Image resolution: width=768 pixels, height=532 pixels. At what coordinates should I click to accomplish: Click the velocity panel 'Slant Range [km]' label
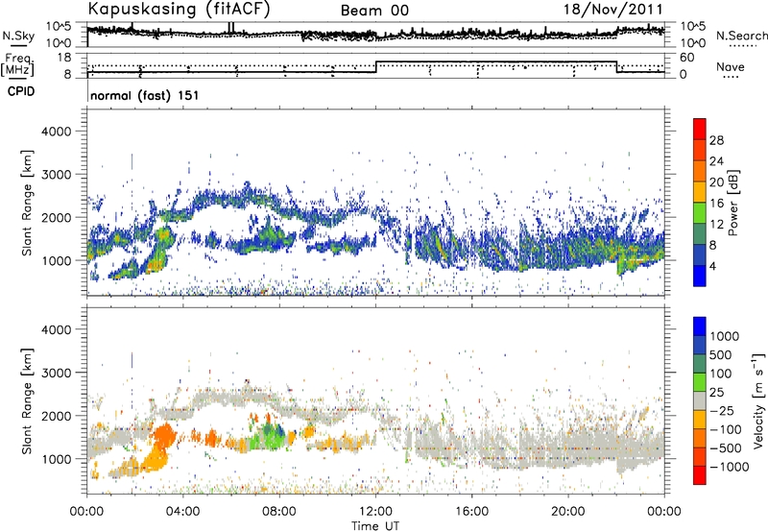27,401
